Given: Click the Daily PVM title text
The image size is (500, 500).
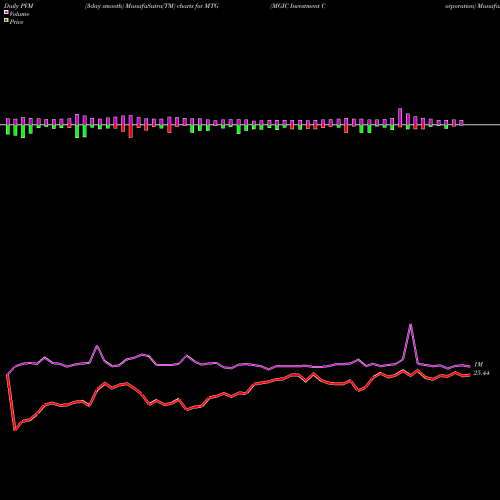Looking at the screenshot, I should [x=19, y=6].
